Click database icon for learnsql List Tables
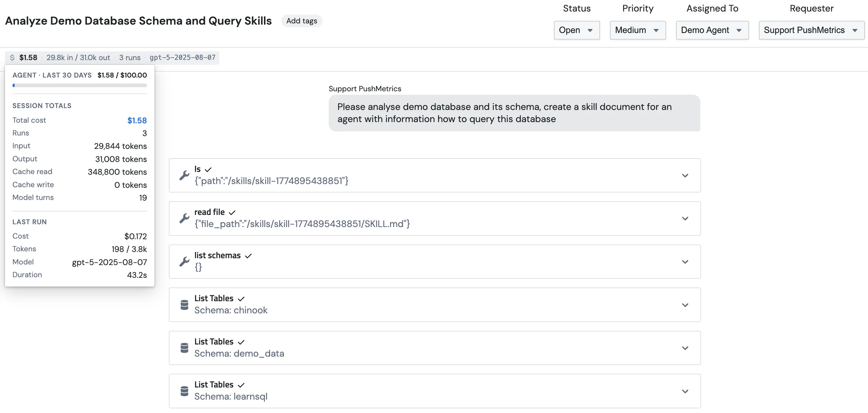This screenshot has height=413, width=868. (x=184, y=391)
